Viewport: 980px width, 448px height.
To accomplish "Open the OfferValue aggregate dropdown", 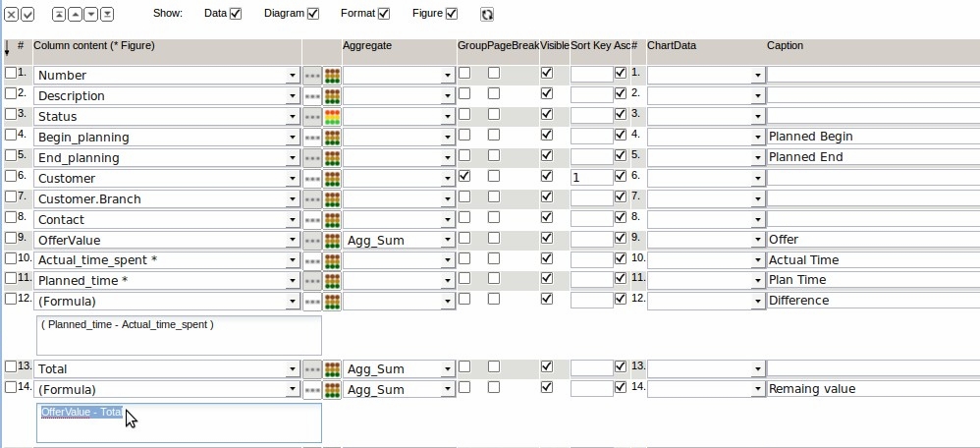I will 448,240.
